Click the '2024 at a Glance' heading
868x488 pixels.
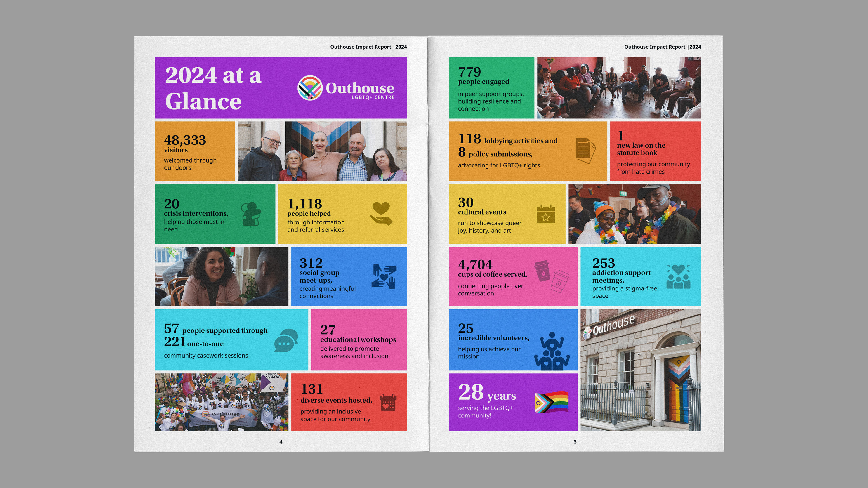coord(213,88)
